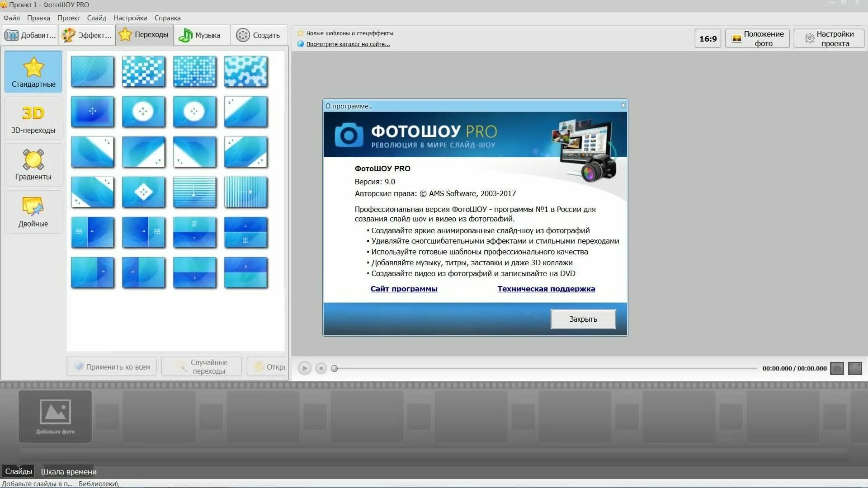This screenshot has height=488, width=868.
Task: Open the Сайт программы link
Action: pos(404,289)
